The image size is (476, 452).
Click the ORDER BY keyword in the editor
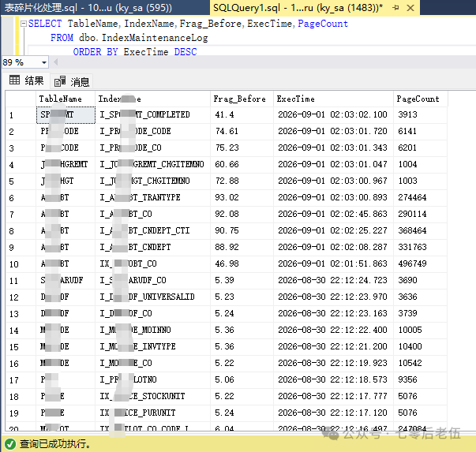click(96, 52)
